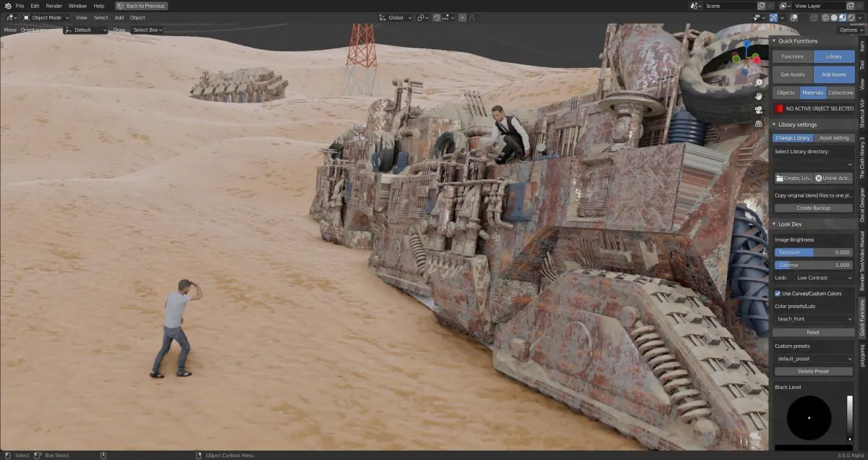The height and width of the screenshot is (460, 868).
Task: Select Add Assets option
Action: pos(834,74)
